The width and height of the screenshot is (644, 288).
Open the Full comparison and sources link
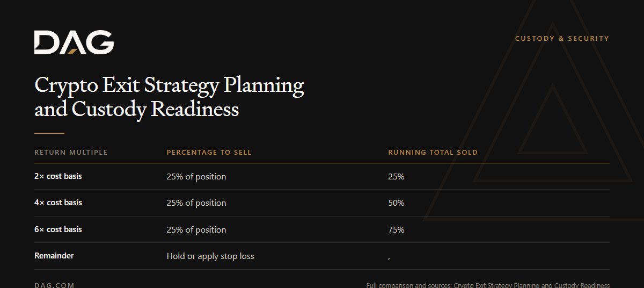[x=488, y=285]
